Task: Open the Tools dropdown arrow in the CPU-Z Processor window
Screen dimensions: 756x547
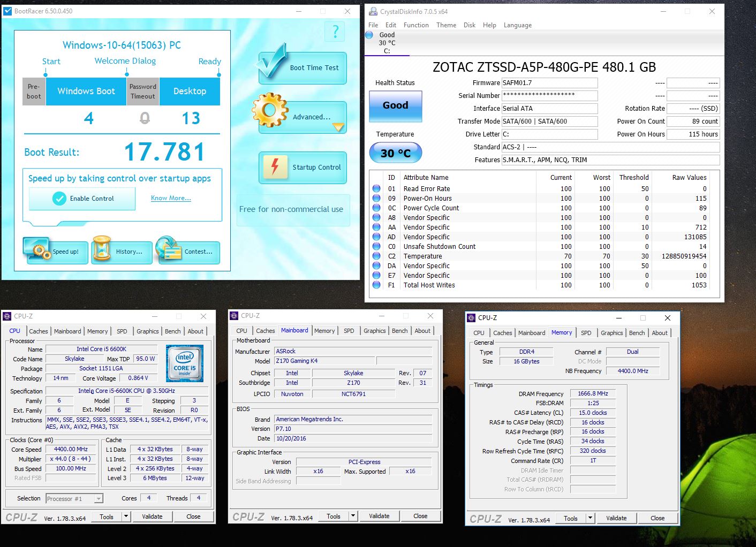Action: (126, 516)
